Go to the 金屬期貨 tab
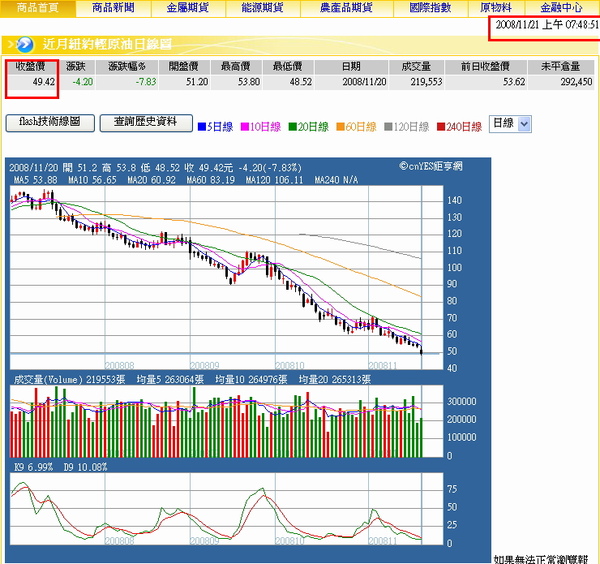 tap(187, 8)
